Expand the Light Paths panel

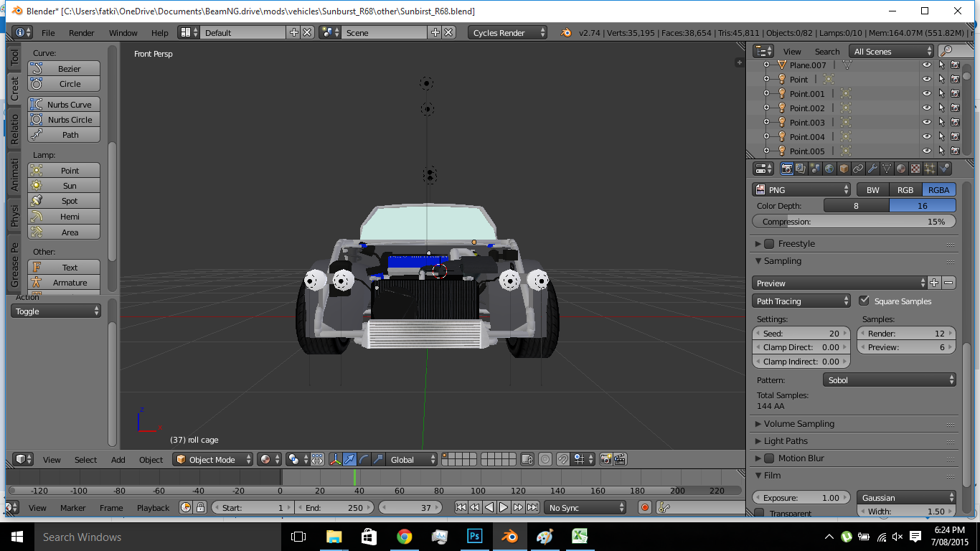[x=785, y=441]
